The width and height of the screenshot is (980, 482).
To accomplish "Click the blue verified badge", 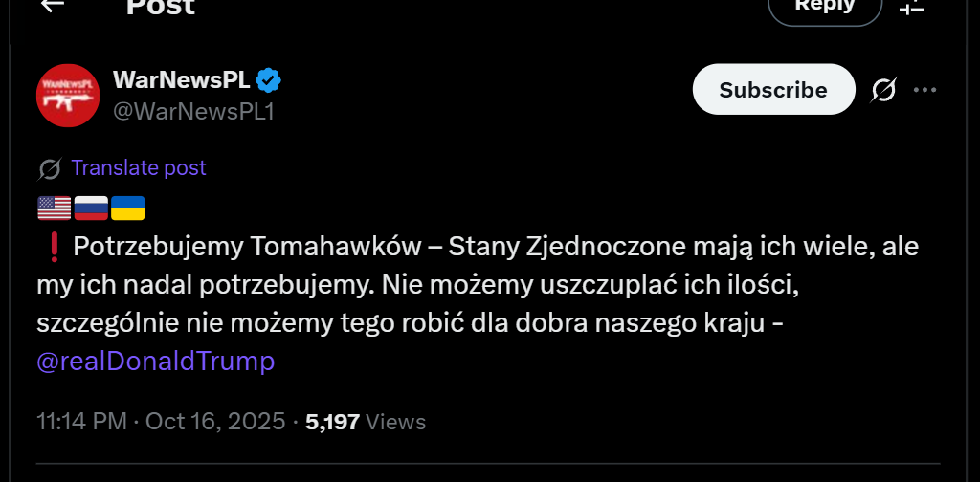I will 267,80.
